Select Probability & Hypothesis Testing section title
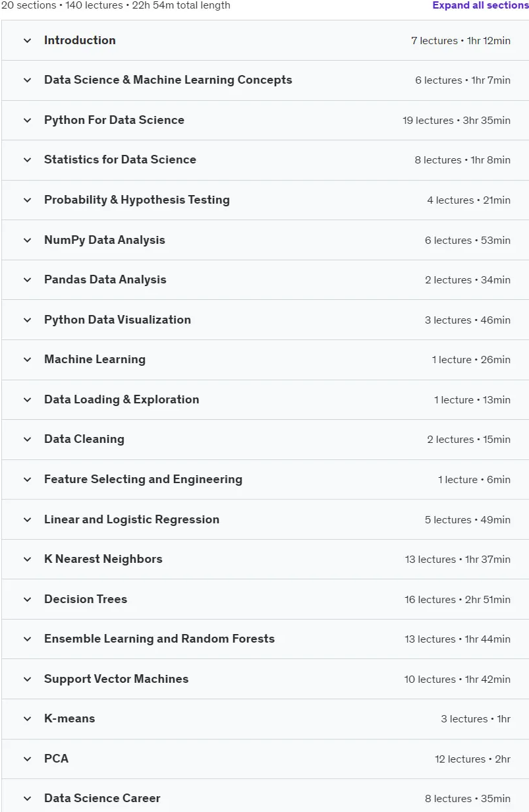This screenshot has height=812, width=529. pos(137,200)
